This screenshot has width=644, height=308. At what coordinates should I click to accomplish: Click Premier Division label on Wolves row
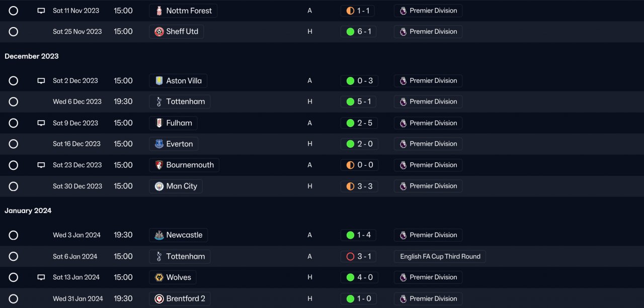pyautogui.click(x=433, y=277)
